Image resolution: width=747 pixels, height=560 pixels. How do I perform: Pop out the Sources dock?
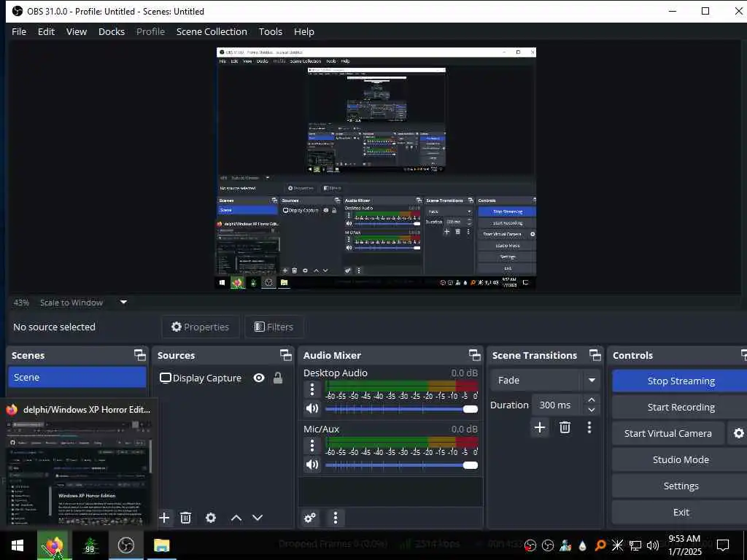[285, 355]
